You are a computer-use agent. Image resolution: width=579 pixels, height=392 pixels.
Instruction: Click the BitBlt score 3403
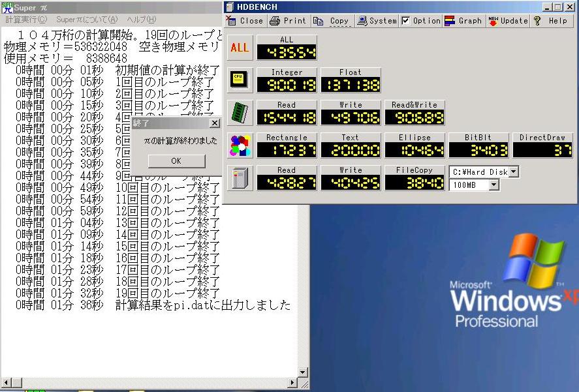point(478,150)
